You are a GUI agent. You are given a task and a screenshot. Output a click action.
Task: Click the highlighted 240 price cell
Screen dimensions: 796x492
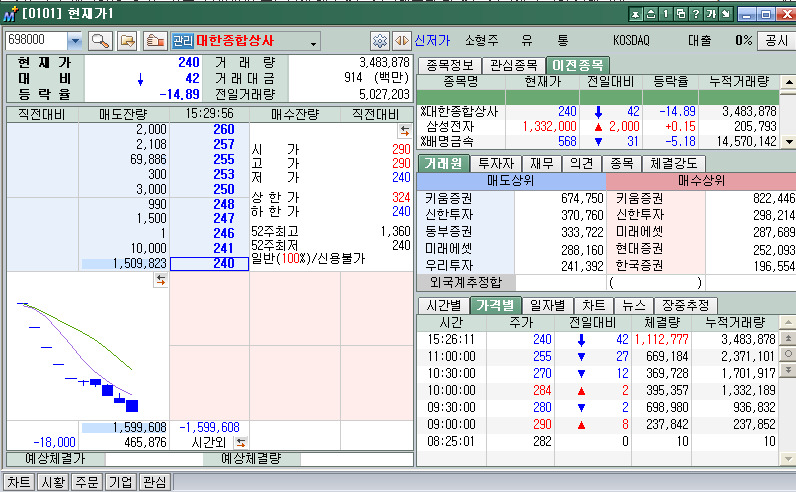point(209,264)
